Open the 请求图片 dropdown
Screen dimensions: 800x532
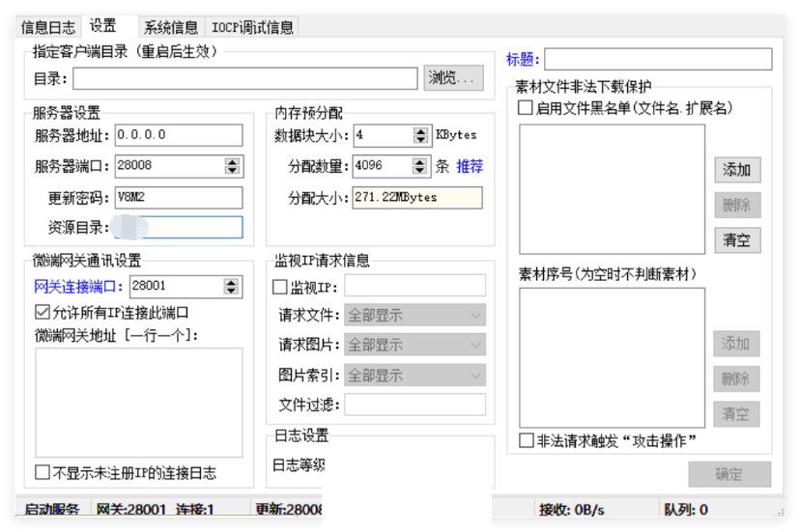tap(414, 345)
